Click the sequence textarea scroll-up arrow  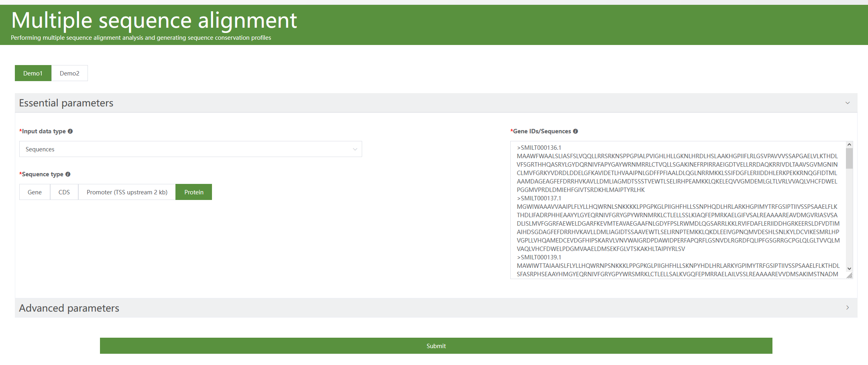(849, 145)
